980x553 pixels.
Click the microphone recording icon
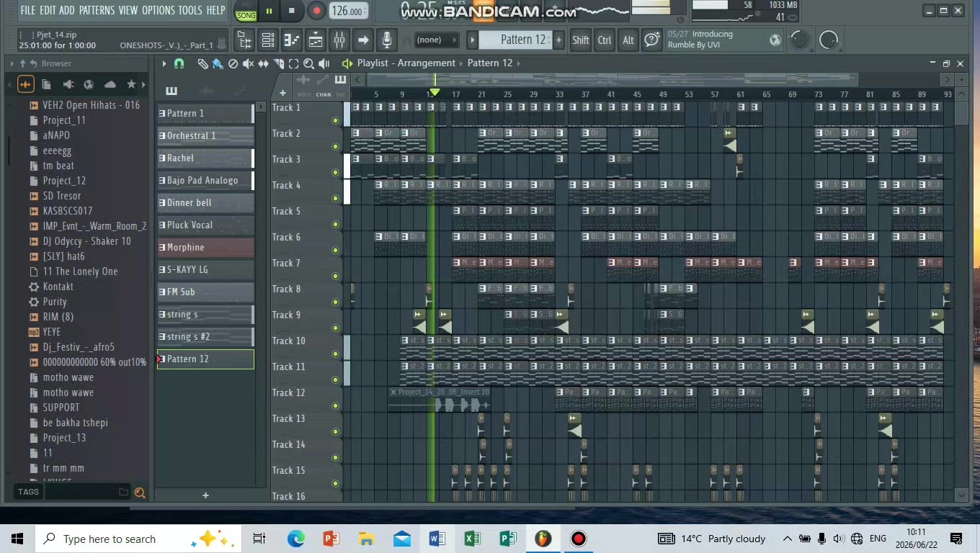pos(387,40)
